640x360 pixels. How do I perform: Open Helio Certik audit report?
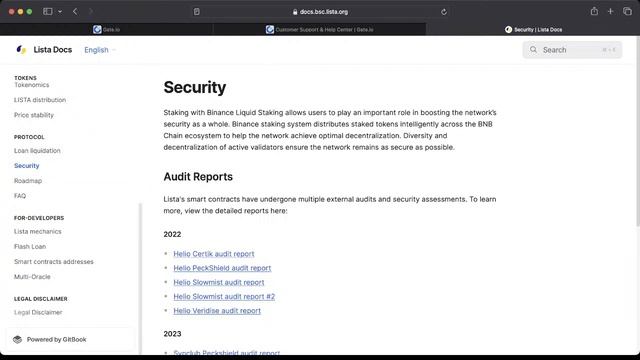(x=213, y=254)
